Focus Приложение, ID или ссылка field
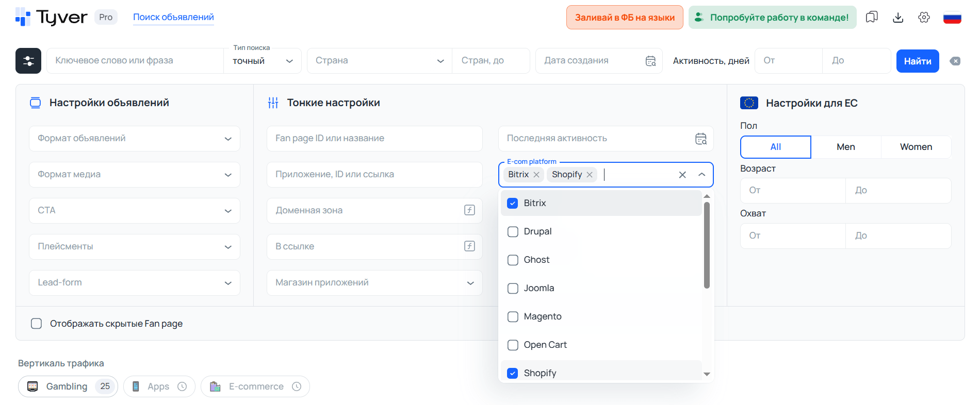The height and width of the screenshot is (405, 980). point(374,175)
